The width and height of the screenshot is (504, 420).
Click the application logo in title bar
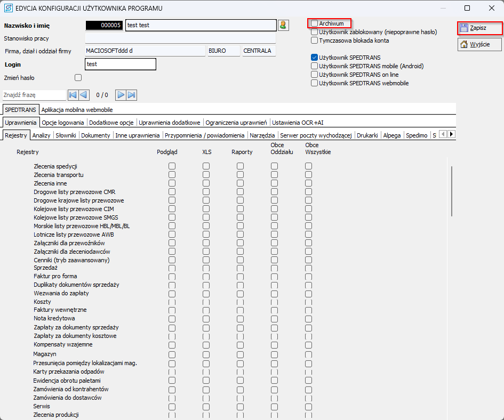coord(9,8)
